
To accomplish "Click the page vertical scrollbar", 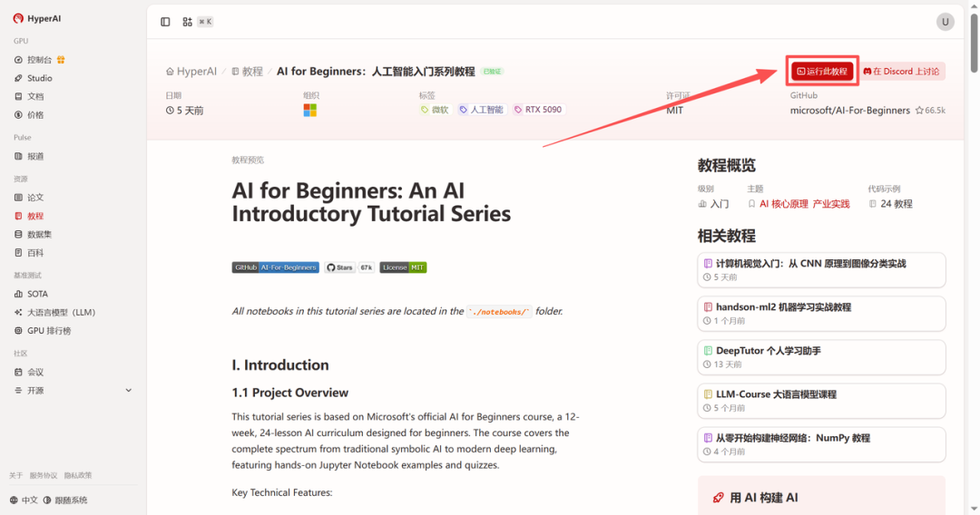I will 974,43.
